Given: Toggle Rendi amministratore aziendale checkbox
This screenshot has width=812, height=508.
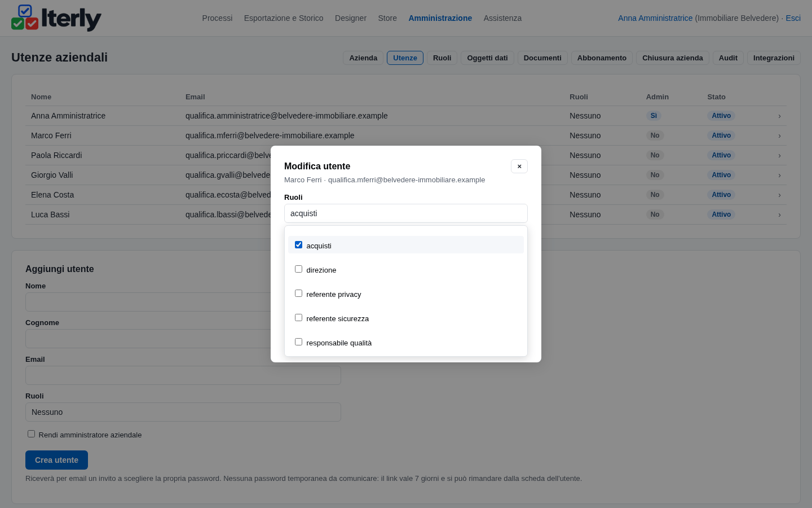Looking at the screenshot, I should 32,434.
